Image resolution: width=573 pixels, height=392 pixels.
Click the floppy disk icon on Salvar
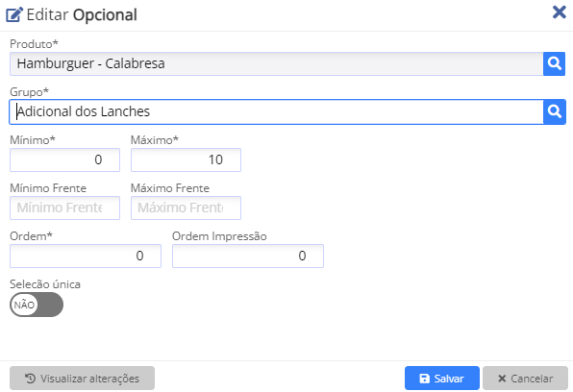(x=424, y=379)
